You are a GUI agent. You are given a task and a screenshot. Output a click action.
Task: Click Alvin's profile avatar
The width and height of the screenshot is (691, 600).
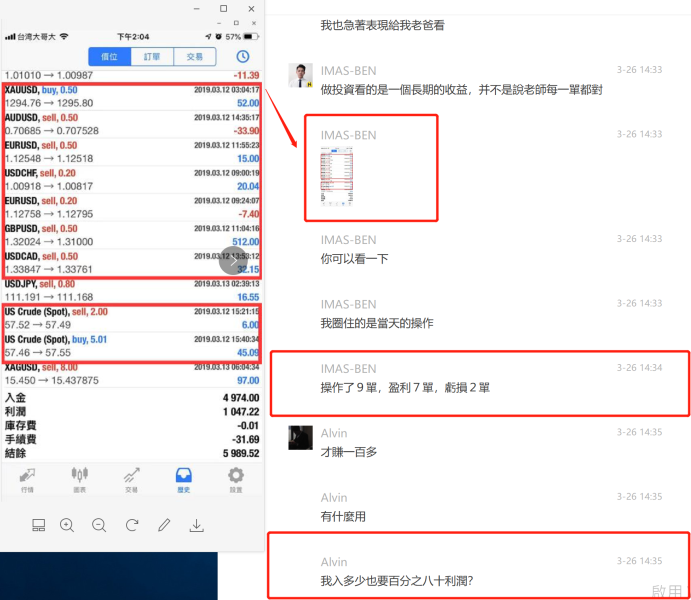coord(300,437)
